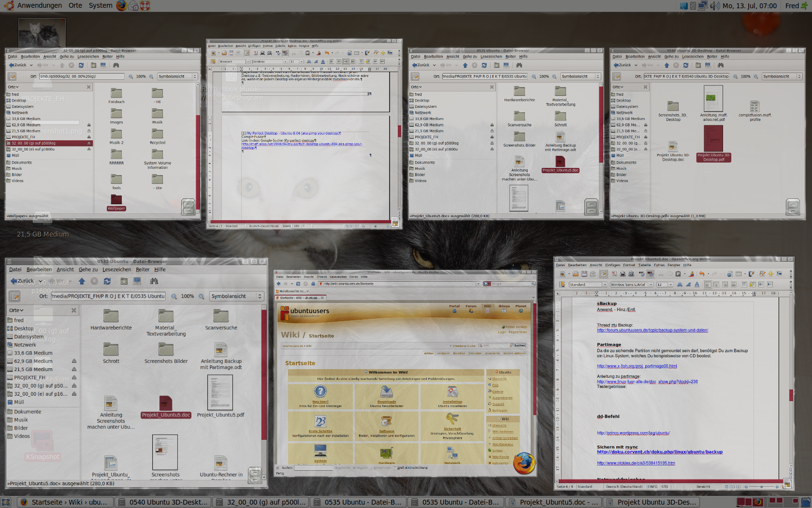Toggle auto spellcheck in Projekt_Ubuntu5.doc Writer

[651, 274]
